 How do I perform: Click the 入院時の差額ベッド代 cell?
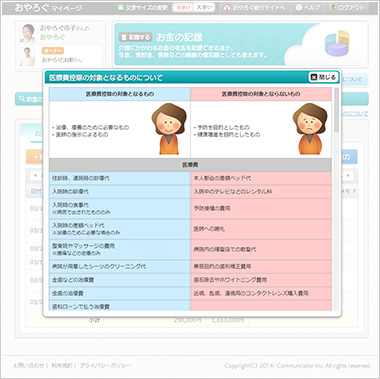pyautogui.click(x=120, y=229)
